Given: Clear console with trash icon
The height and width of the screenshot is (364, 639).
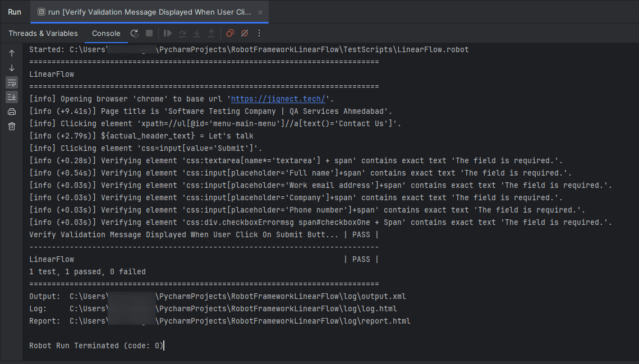Looking at the screenshot, I should coord(12,126).
